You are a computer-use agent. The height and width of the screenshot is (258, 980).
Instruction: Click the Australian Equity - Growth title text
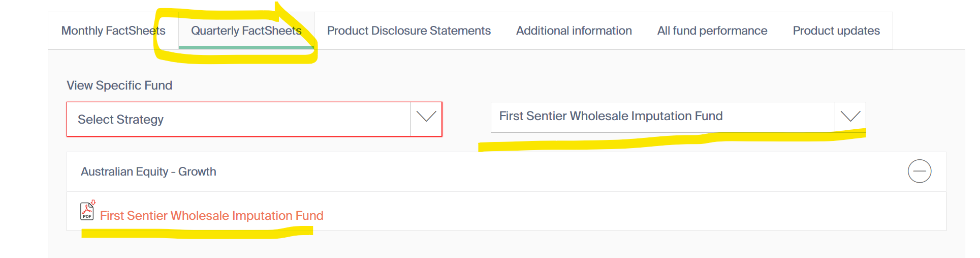point(148,172)
